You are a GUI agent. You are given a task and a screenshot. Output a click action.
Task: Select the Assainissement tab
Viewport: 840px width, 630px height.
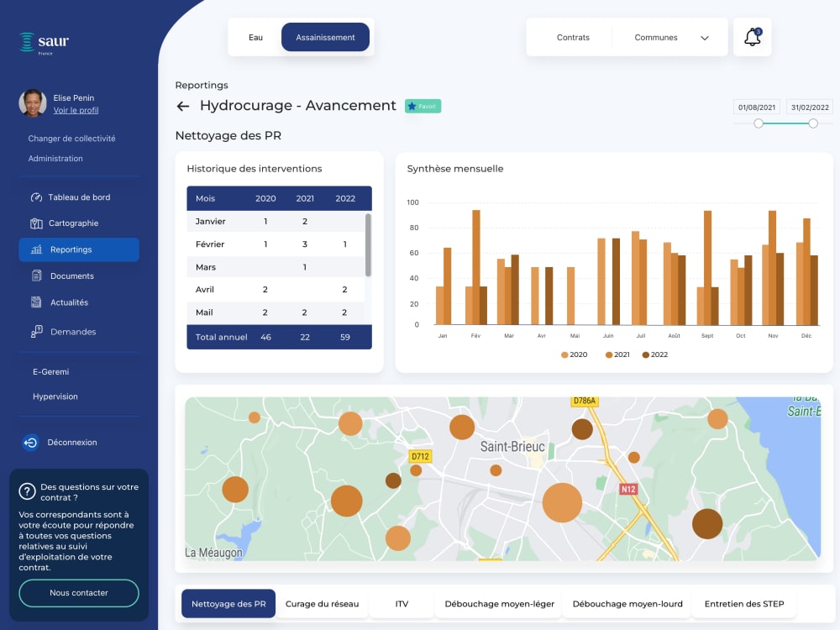pyautogui.click(x=325, y=38)
